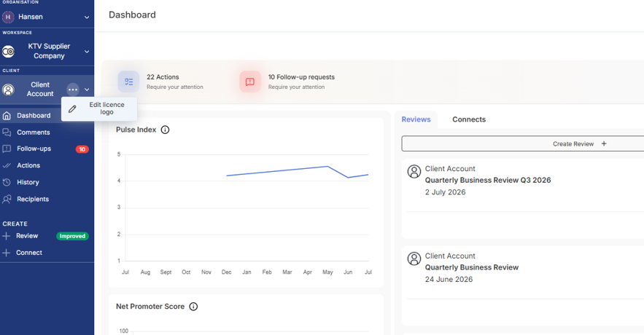Switch to the Connects tab
The image size is (644, 335).
(469, 119)
